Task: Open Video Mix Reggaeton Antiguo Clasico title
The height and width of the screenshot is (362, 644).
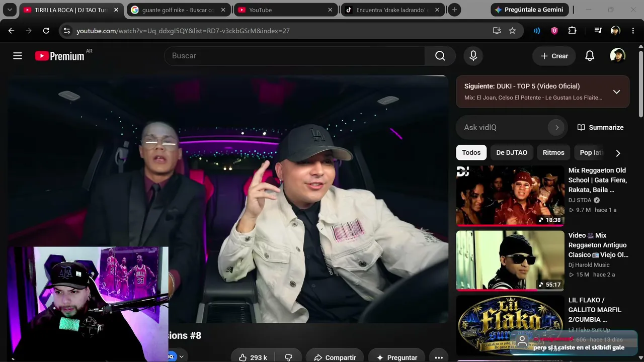Action: point(598,245)
